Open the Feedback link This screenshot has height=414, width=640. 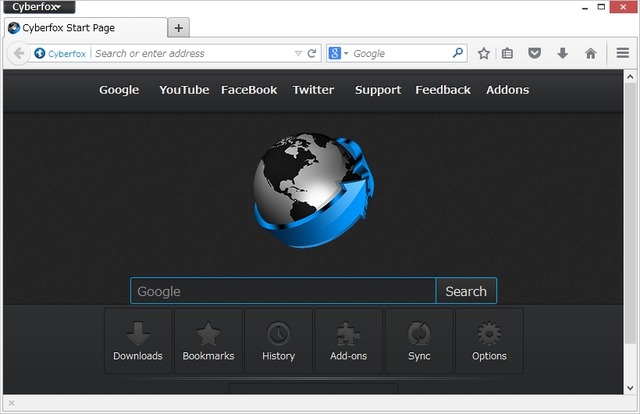[x=443, y=90]
